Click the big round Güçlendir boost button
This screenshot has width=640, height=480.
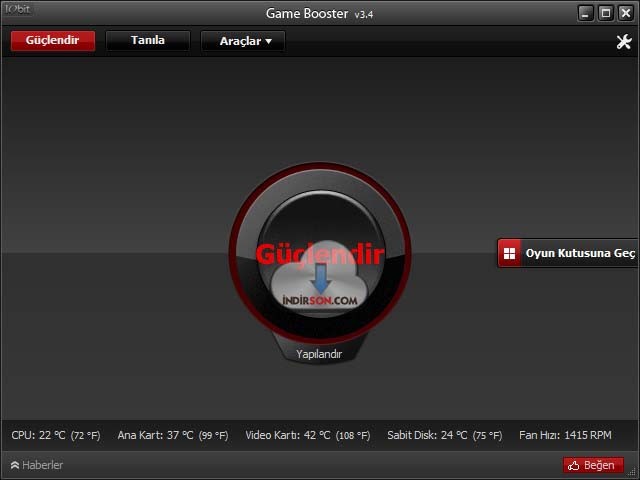point(320,253)
